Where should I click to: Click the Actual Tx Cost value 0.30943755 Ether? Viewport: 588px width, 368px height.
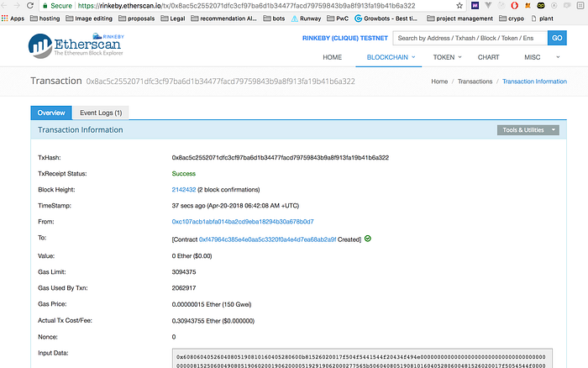(213, 321)
